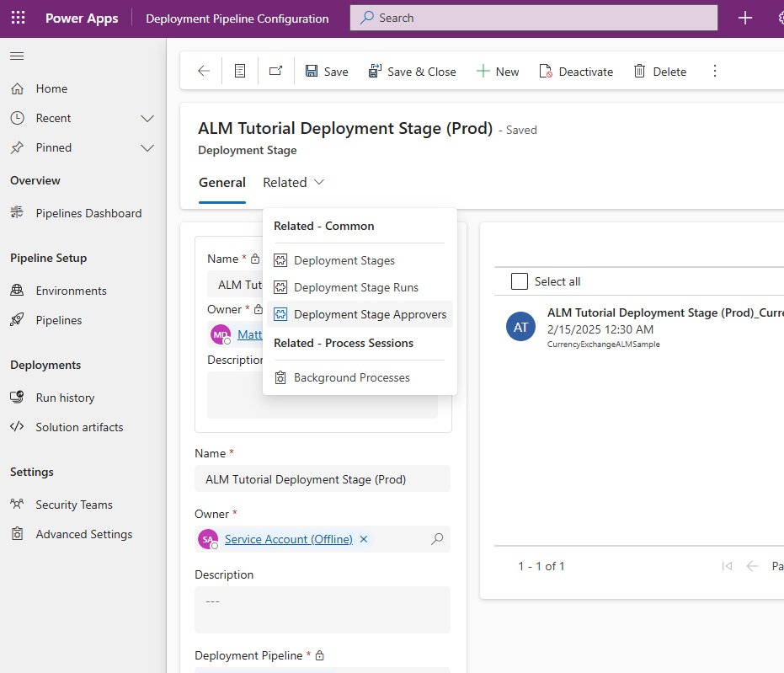Collapse the Related tab dropdown chevron
Viewport: 784px width, 673px height.
(x=319, y=182)
